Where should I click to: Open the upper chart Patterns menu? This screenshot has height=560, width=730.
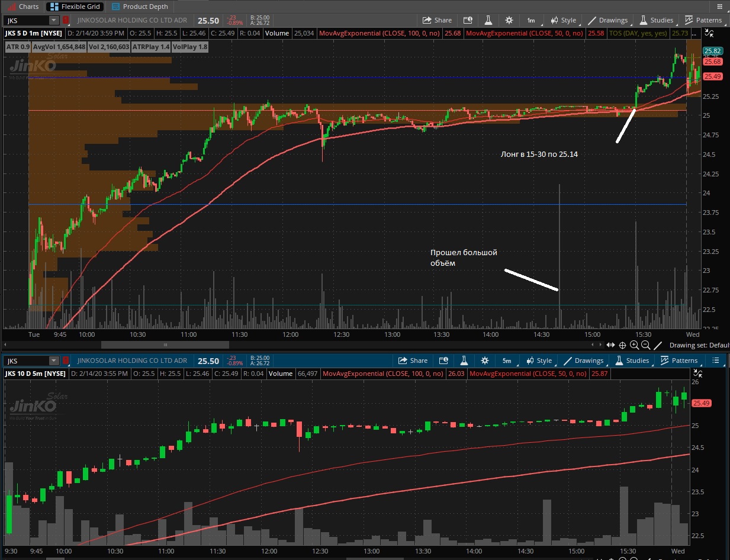click(x=702, y=20)
